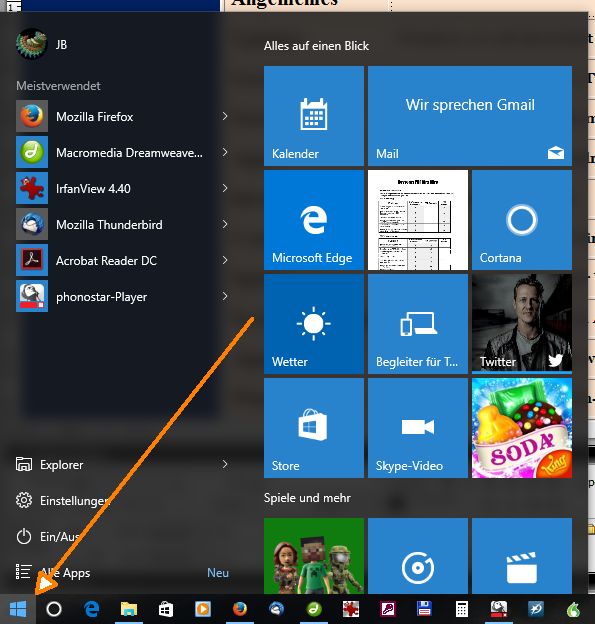This screenshot has height=624, width=595.
Task: Open the Begleiter für T... tile
Action: [x=418, y=324]
